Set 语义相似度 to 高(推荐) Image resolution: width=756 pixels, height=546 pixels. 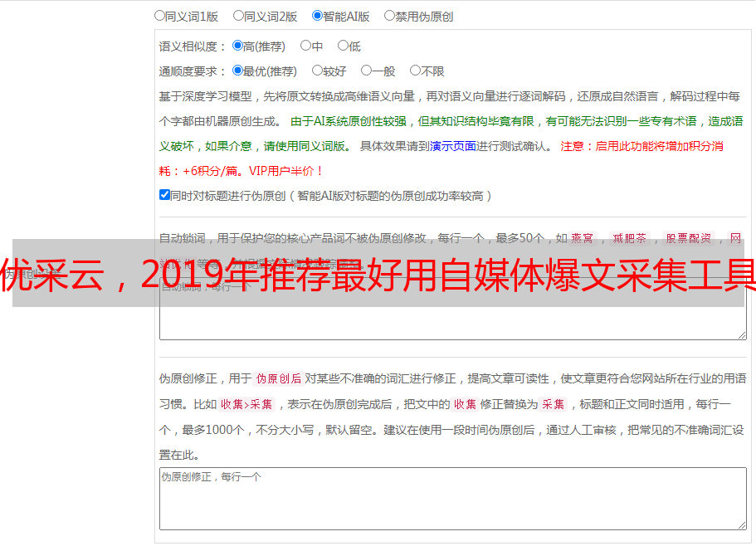tap(237, 46)
